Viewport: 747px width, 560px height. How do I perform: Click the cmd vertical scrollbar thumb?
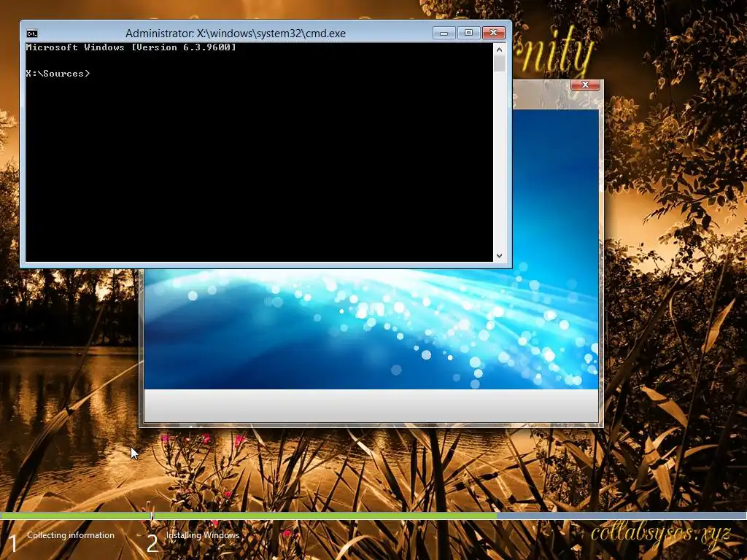(x=499, y=64)
